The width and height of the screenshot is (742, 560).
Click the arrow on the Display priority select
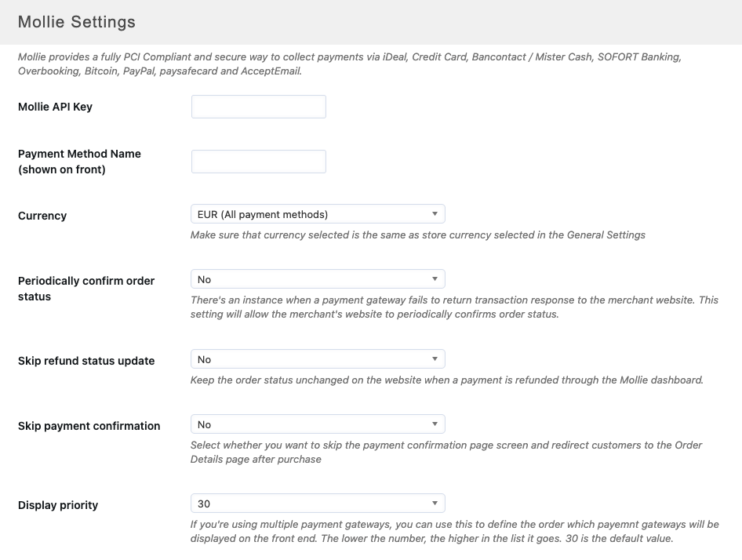point(435,504)
